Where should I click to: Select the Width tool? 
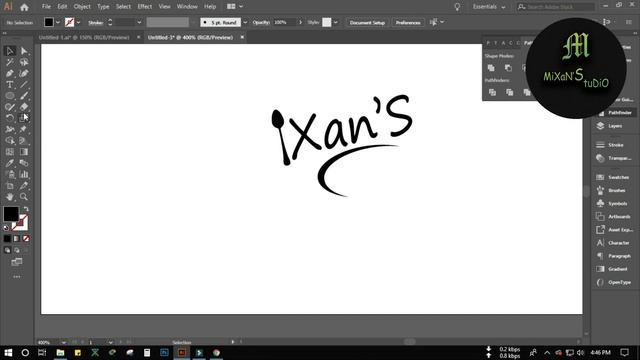(10, 129)
